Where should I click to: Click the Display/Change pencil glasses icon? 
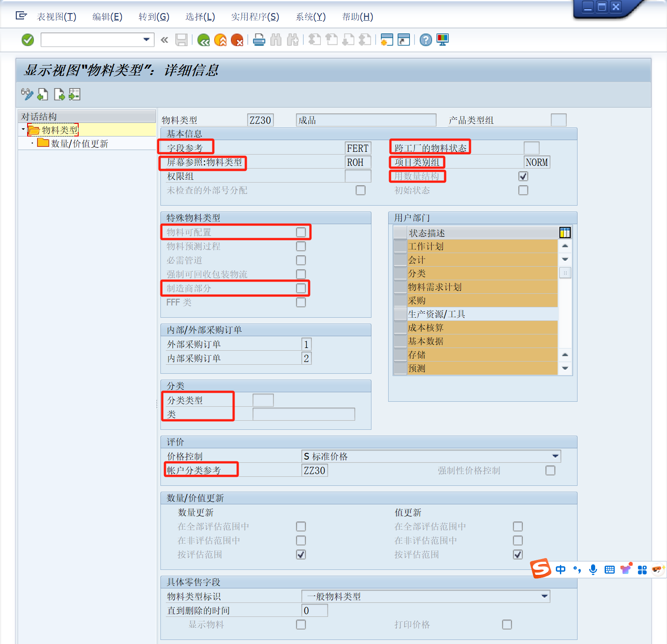(x=27, y=94)
